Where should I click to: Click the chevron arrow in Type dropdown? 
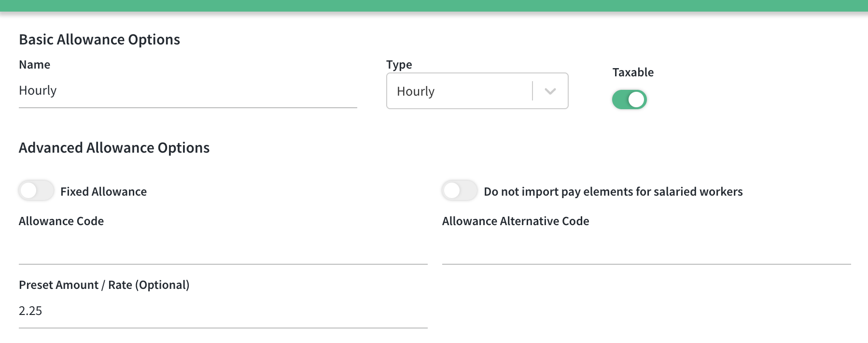[x=550, y=91]
